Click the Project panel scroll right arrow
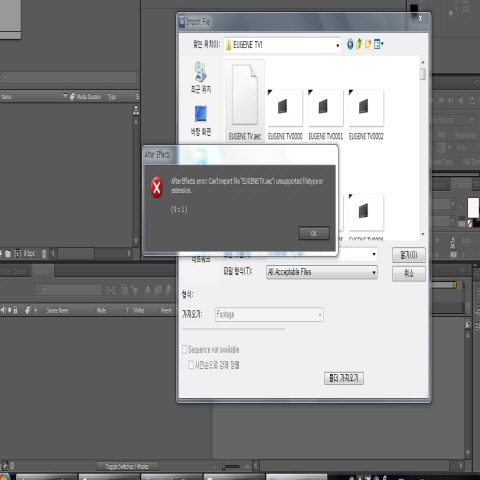This screenshot has width=480, height=480. point(129,254)
